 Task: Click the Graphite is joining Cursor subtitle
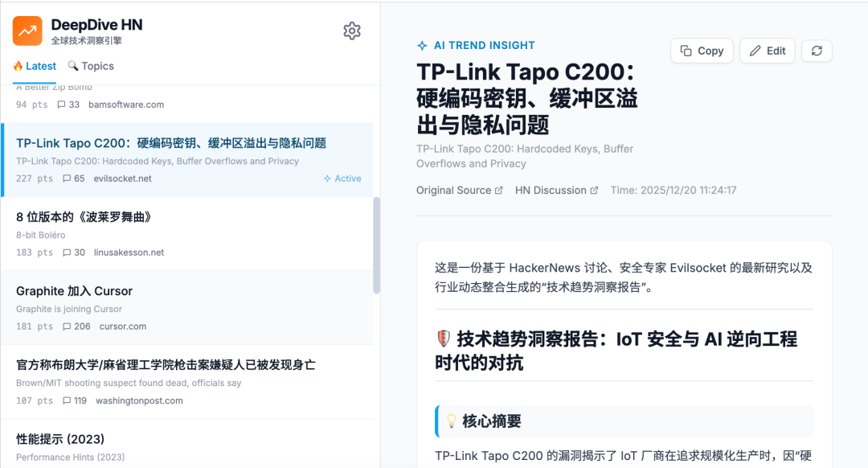69,309
